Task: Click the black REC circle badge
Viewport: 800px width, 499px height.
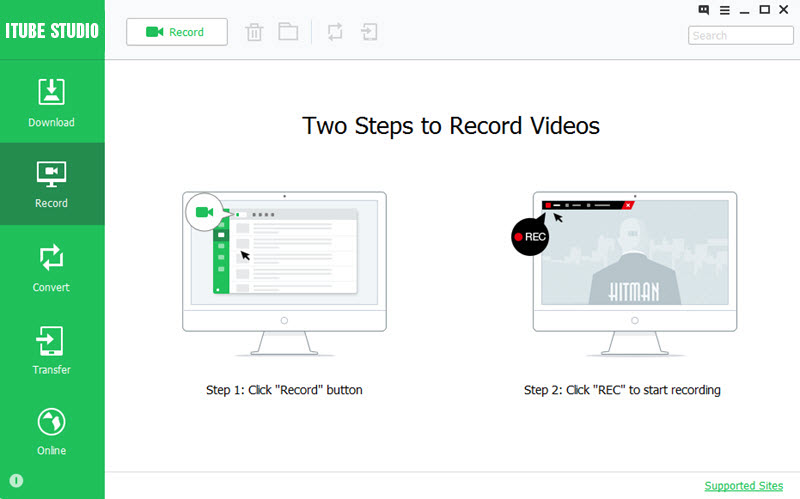Action: pyautogui.click(x=530, y=237)
